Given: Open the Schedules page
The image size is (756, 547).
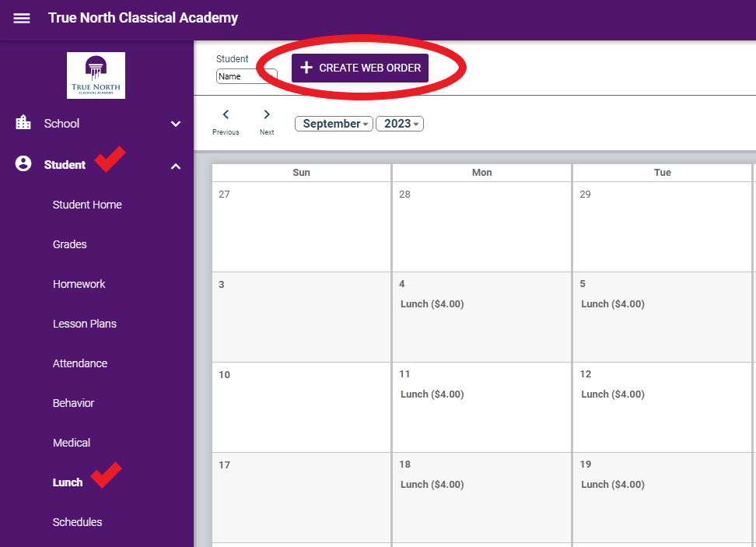Looking at the screenshot, I should pyautogui.click(x=77, y=522).
